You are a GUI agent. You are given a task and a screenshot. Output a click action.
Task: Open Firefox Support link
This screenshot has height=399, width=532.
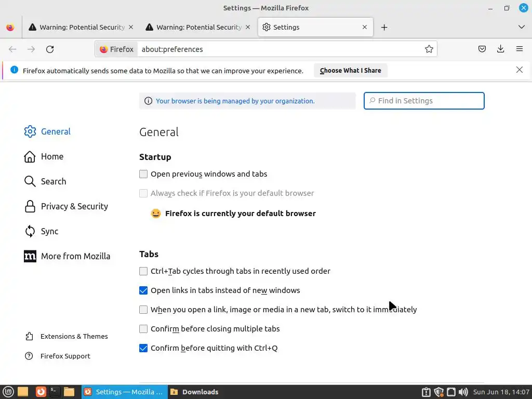tap(58, 356)
